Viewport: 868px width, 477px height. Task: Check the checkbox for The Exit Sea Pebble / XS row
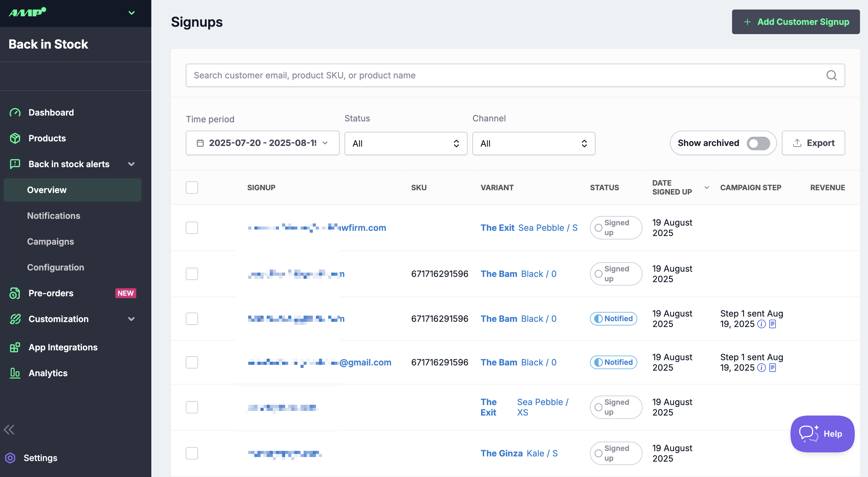(192, 407)
